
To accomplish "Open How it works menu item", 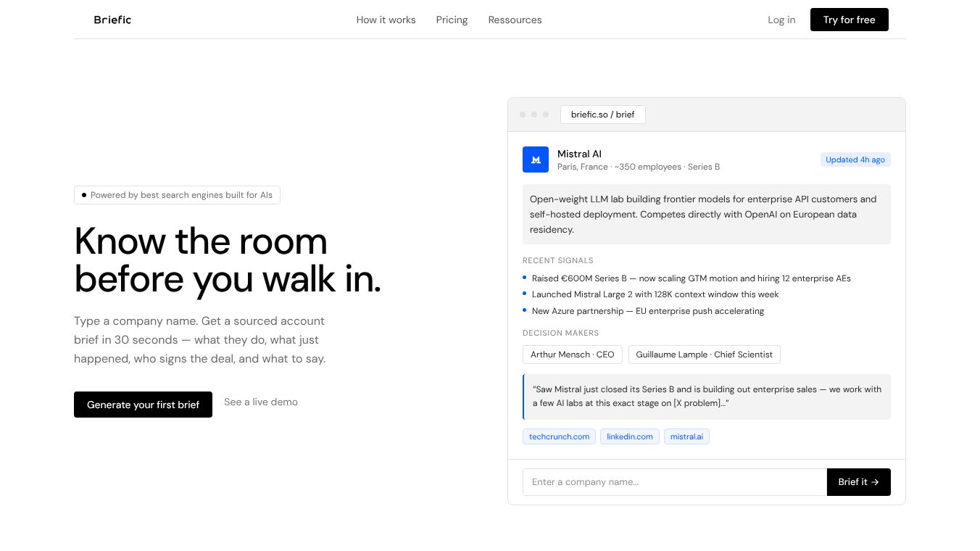I will [x=386, y=20].
